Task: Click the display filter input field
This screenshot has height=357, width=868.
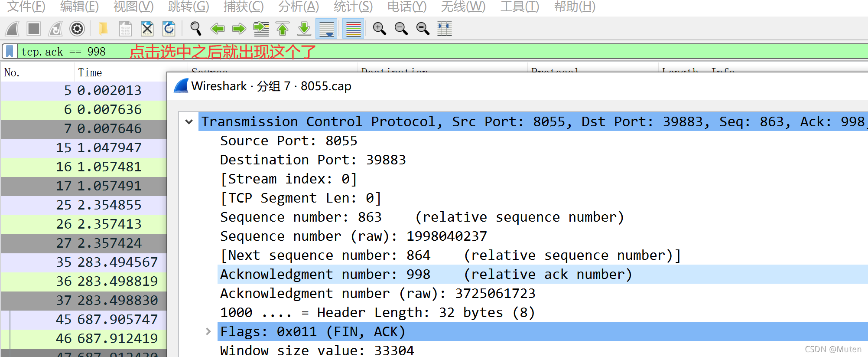Action: (442, 52)
